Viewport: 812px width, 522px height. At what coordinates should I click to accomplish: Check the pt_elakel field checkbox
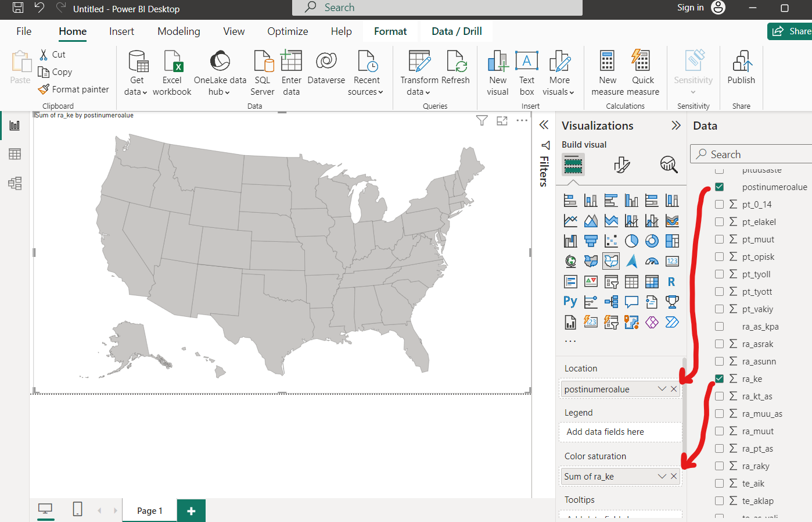click(719, 221)
